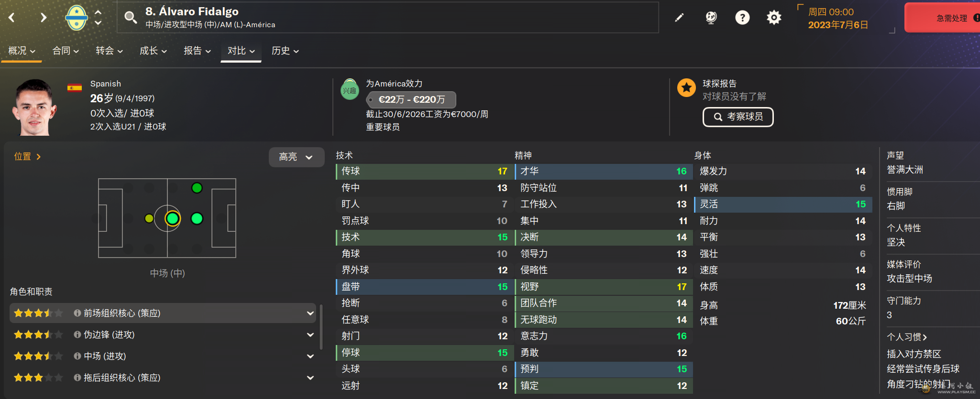Viewport: 980px width, 399px height.
Task: Open the 对比 tab menu
Action: [241, 51]
